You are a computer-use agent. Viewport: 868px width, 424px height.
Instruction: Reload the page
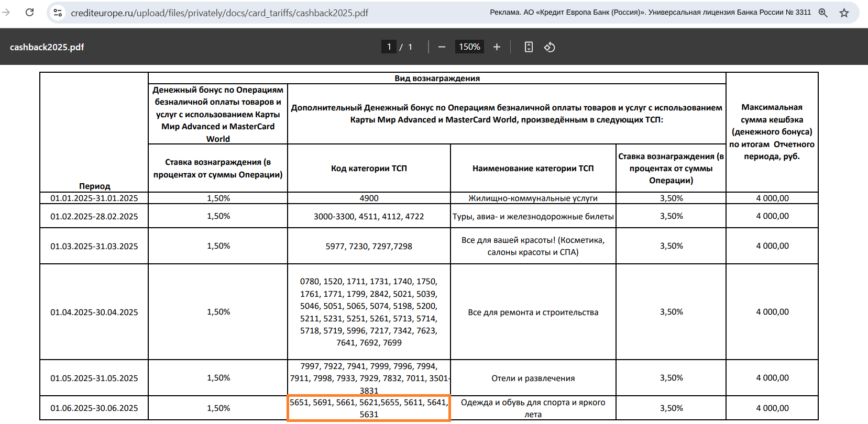tap(30, 12)
